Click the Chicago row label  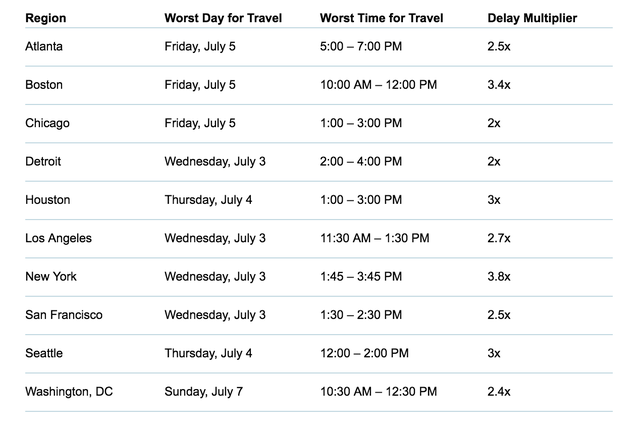(47, 123)
